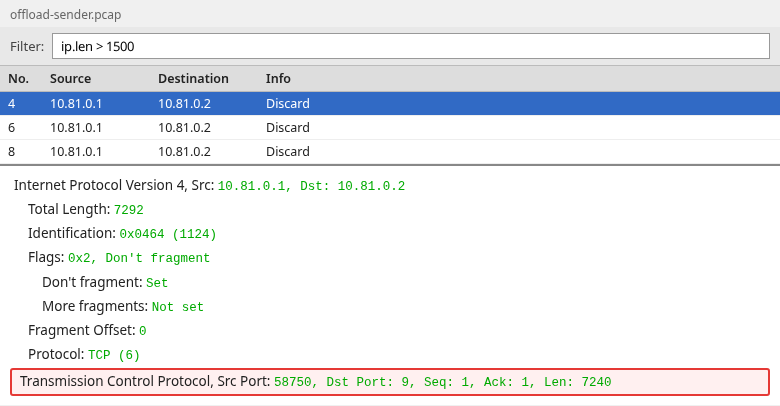Select the Flags: 0x2 Don't fragment line
This screenshot has width=780, height=406.
click(x=119, y=258)
